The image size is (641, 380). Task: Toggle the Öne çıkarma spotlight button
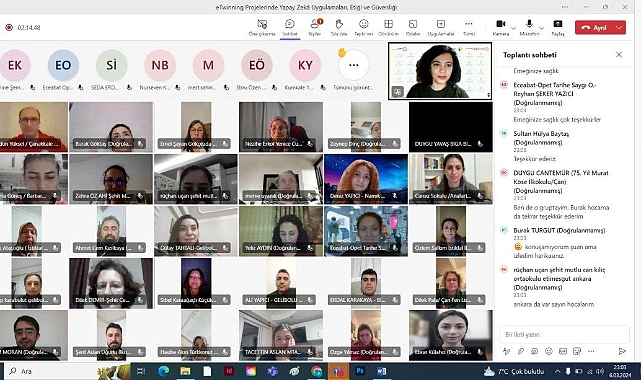(x=262, y=27)
